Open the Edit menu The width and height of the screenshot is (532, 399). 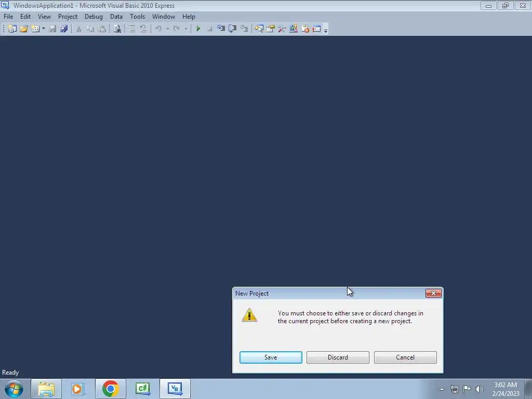coord(25,17)
